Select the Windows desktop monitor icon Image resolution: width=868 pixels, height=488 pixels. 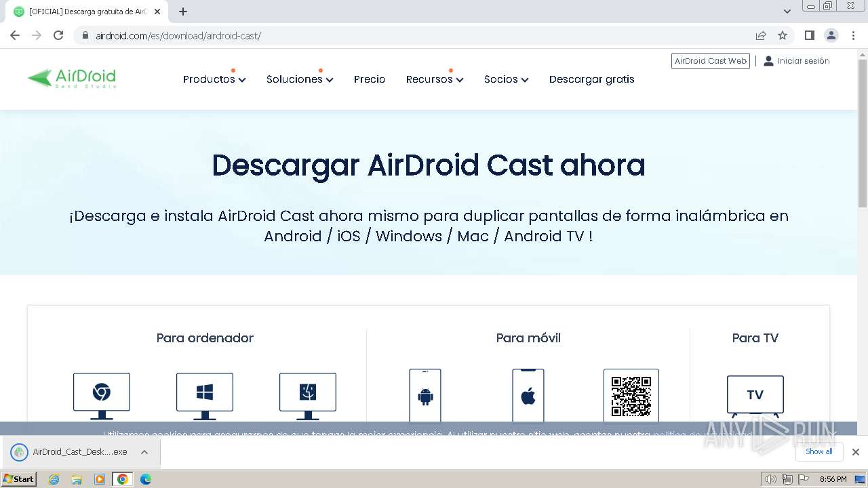tap(205, 396)
